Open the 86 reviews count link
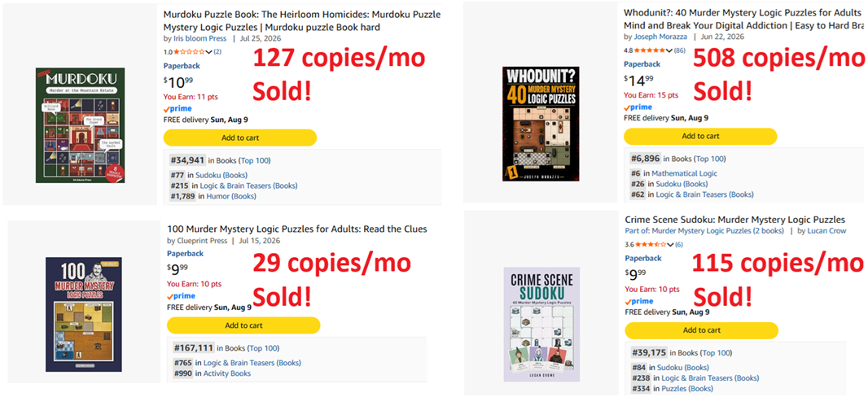This screenshot has width=868, height=397. (x=681, y=50)
